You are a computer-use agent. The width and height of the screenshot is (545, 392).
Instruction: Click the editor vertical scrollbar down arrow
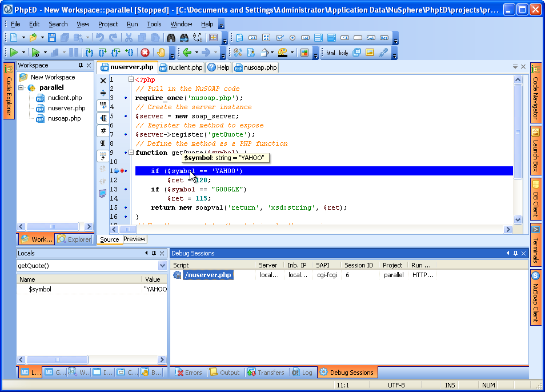[x=518, y=219]
